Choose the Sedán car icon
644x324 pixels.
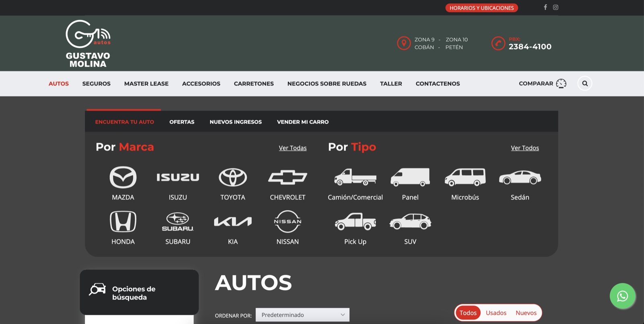tap(520, 177)
